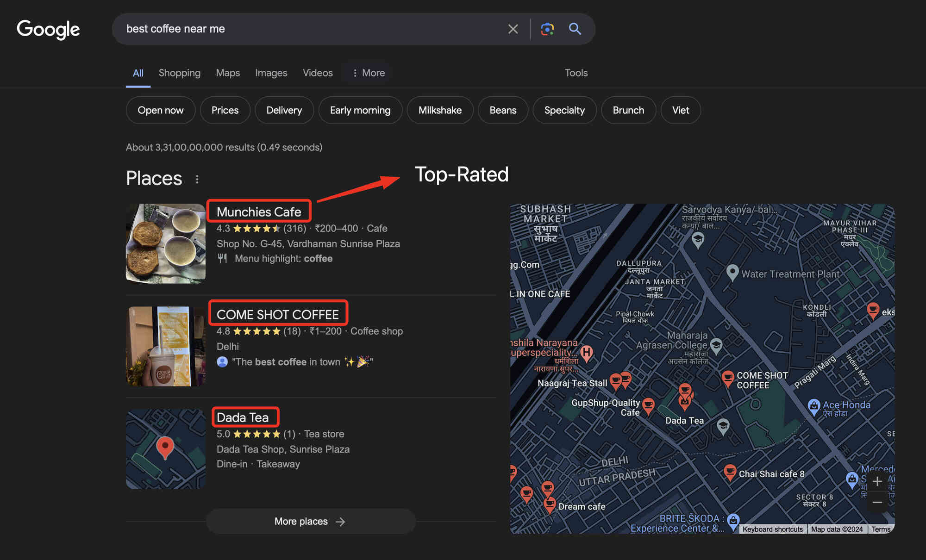
Task: Select the 'Maps' search tab
Action: click(x=228, y=73)
